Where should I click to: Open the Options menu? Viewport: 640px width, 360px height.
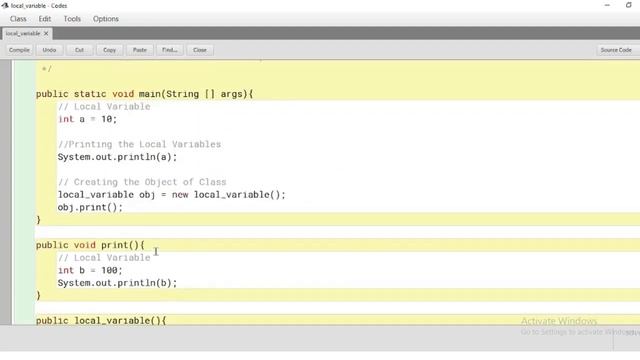pos(106,19)
